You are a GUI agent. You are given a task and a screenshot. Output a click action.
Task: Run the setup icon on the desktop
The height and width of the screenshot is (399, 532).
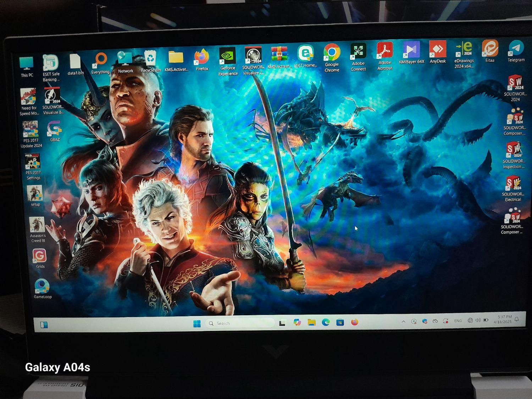click(35, 196)
